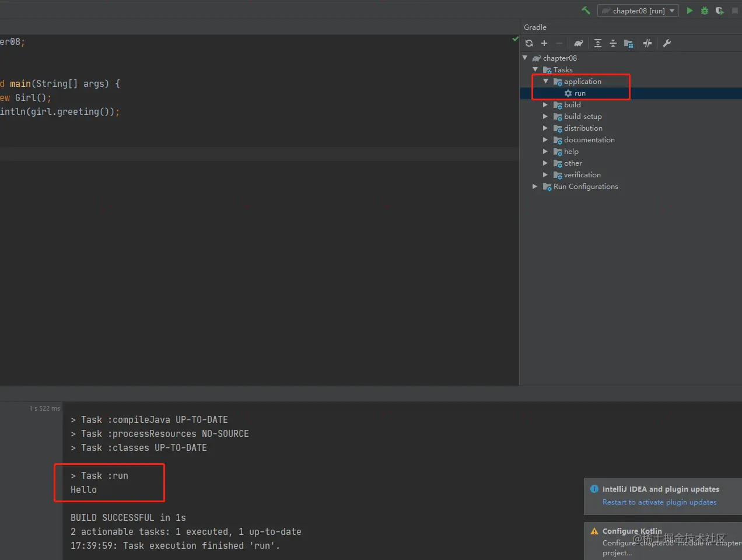Select the application folder label
The width and height of the screenshot is (742, 560).
(582, 82)
